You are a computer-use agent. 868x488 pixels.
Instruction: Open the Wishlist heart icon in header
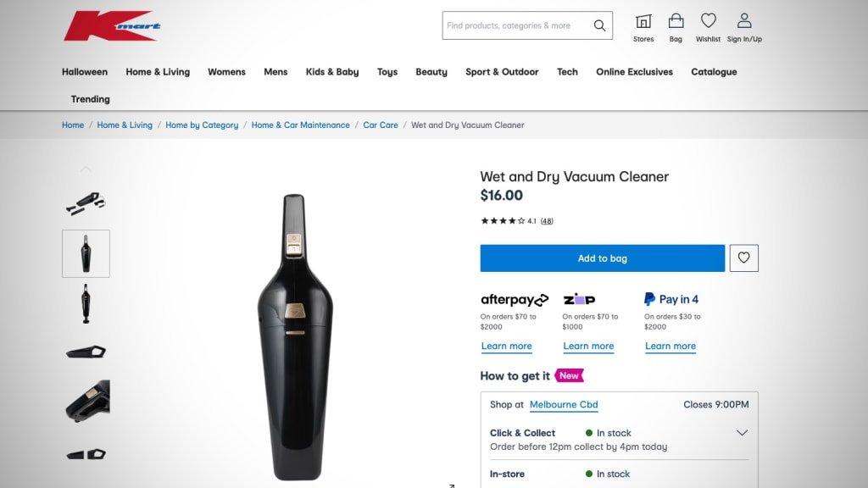pyautogui.click(x=708, y=21)
